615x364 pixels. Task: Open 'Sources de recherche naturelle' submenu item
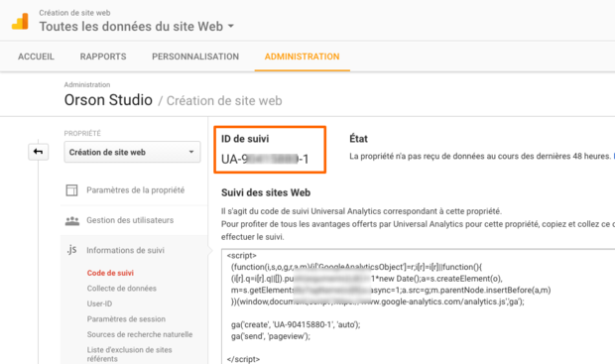[x=140, y=334]
